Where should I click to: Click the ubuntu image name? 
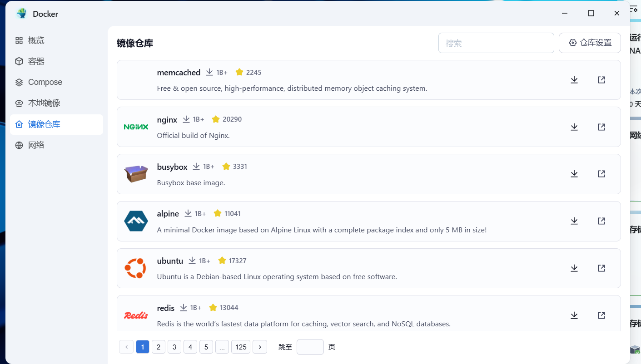(170, 261)
